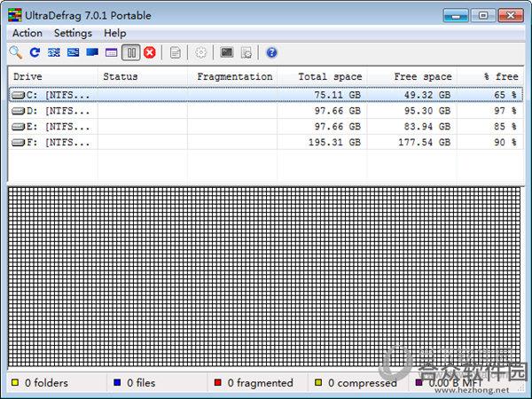
Task: Select the E: [NTFS... drive row
Action: click(x=266, y=127)
